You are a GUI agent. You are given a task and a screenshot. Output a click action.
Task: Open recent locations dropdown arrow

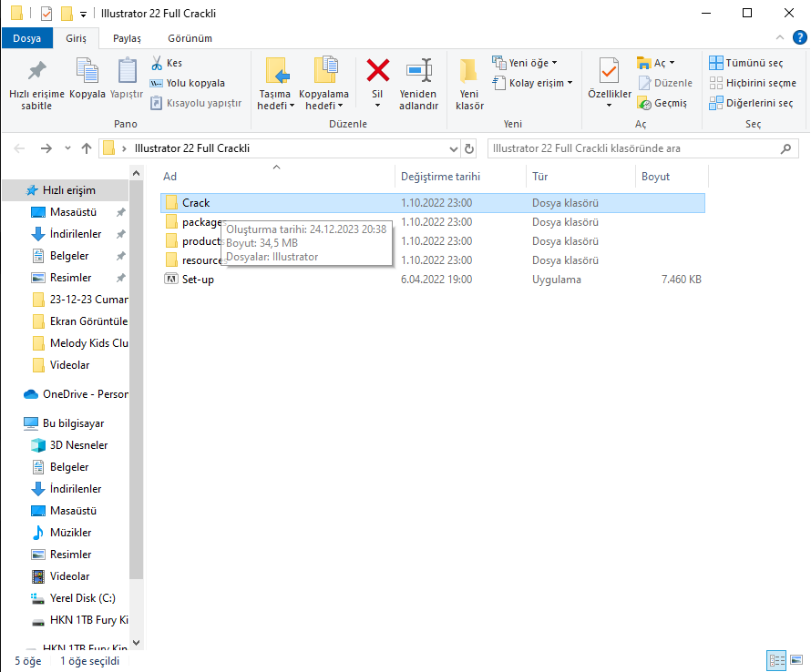[67, 148]
